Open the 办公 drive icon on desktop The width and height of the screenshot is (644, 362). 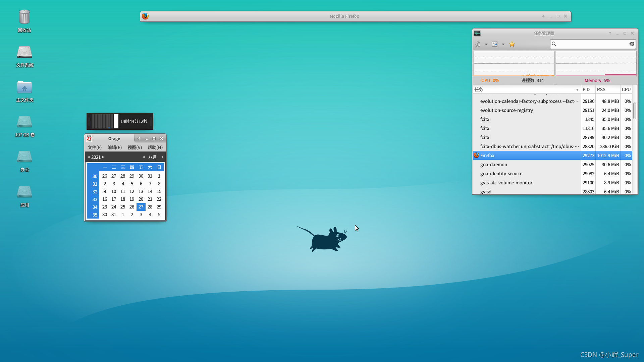click(24, 157)
